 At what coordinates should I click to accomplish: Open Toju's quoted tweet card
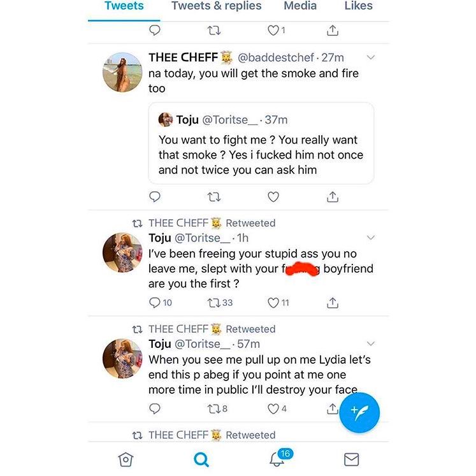coord(261,143)
